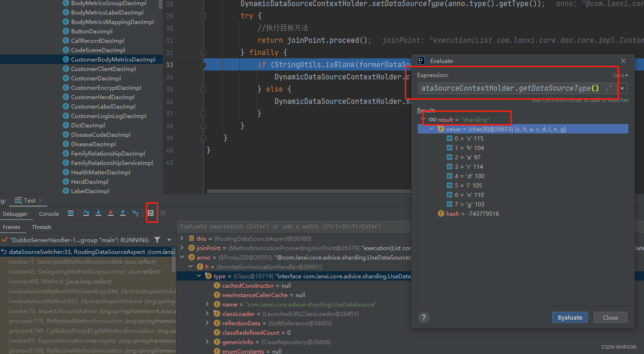
Task: Open the Frames tab
Action: tap(11, 227)
